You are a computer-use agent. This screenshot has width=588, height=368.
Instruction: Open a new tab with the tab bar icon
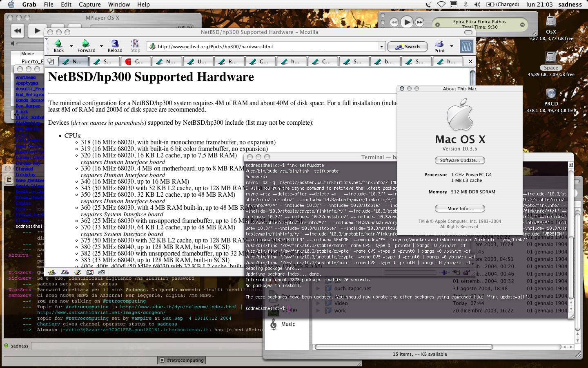51,61
